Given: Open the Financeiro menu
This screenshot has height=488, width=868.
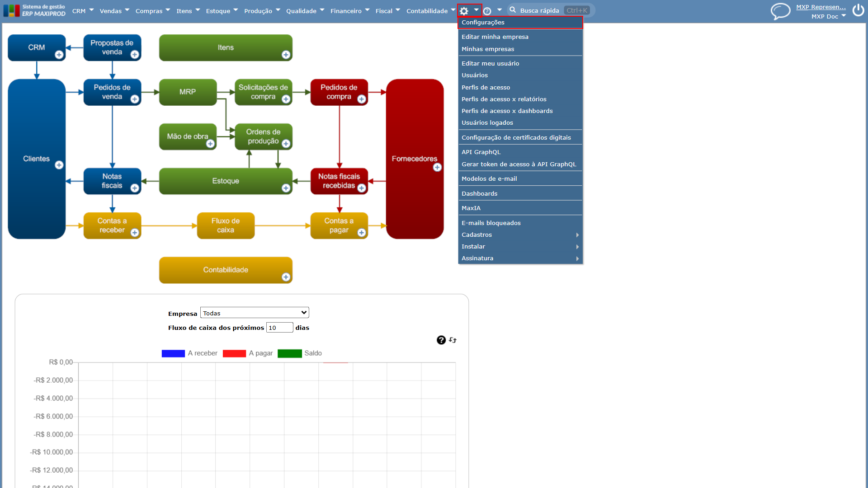Looking at the screenshot, I should pyautogui.click(x=349, y=11).
